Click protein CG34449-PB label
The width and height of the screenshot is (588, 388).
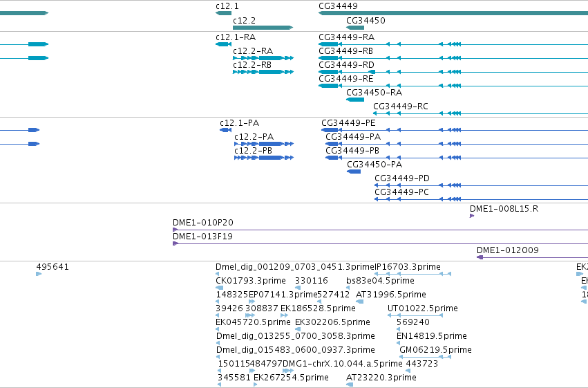[352, 151]
